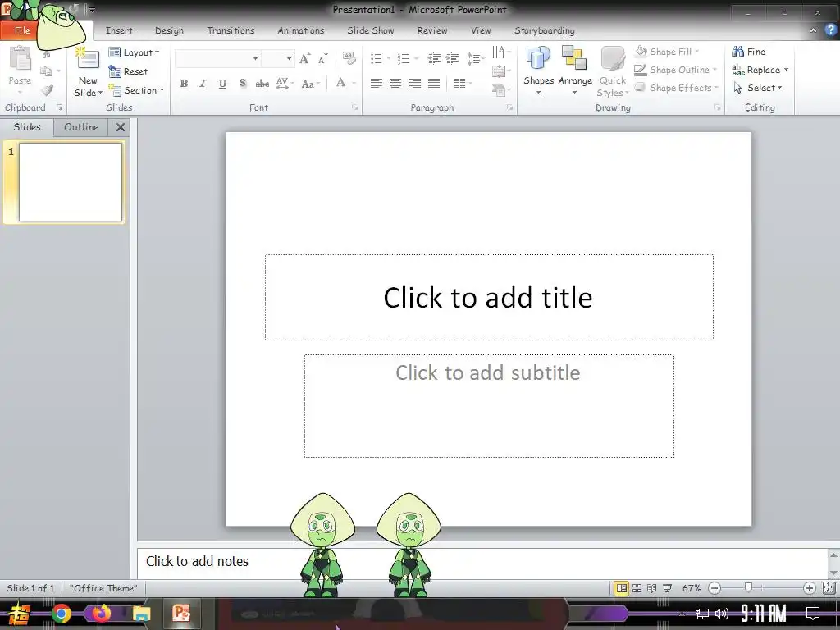The height and width of the screenshot is (630, 840).
Task: Open Quick Styles gallery
Action: click(612, 72)
